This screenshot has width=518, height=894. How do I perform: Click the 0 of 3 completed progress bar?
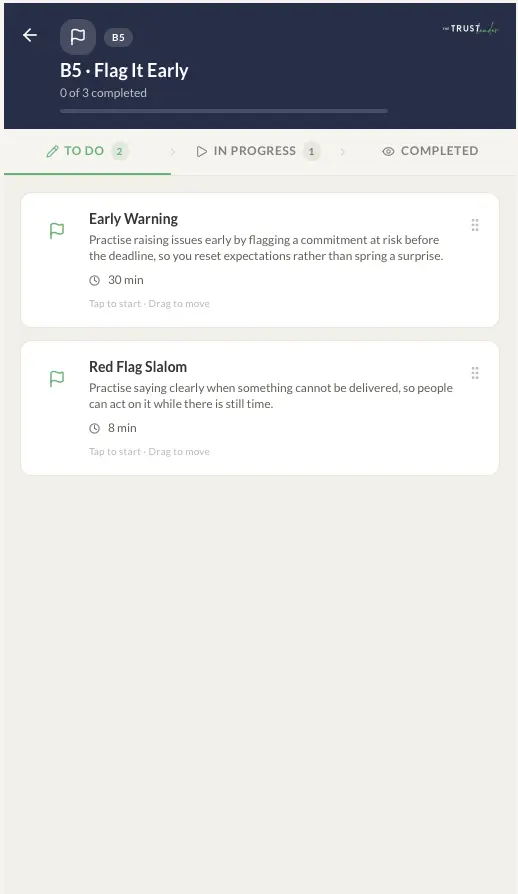[x=224, y=111]
